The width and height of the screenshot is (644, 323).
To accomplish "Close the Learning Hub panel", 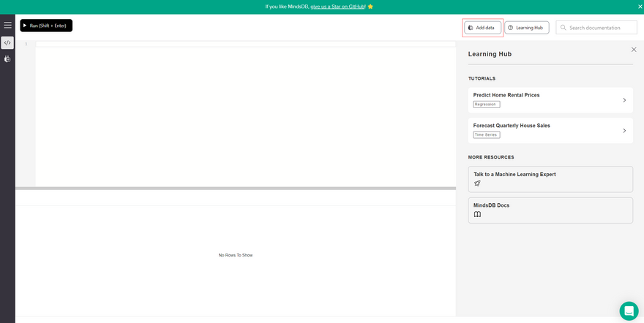I will 634,50.
